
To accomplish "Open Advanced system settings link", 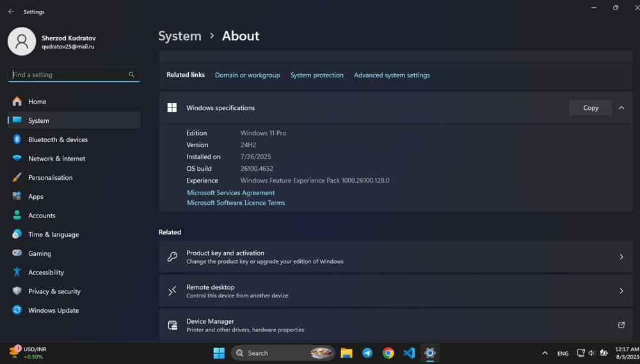I will (x=392, y=75).
